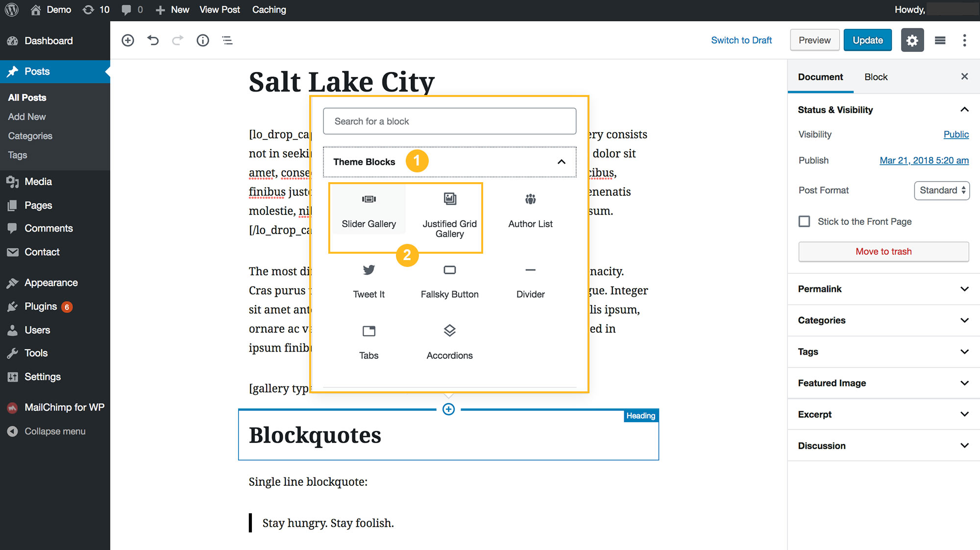Redo the last change
This screenshot has width=980, height=550.
click(178, 40)
